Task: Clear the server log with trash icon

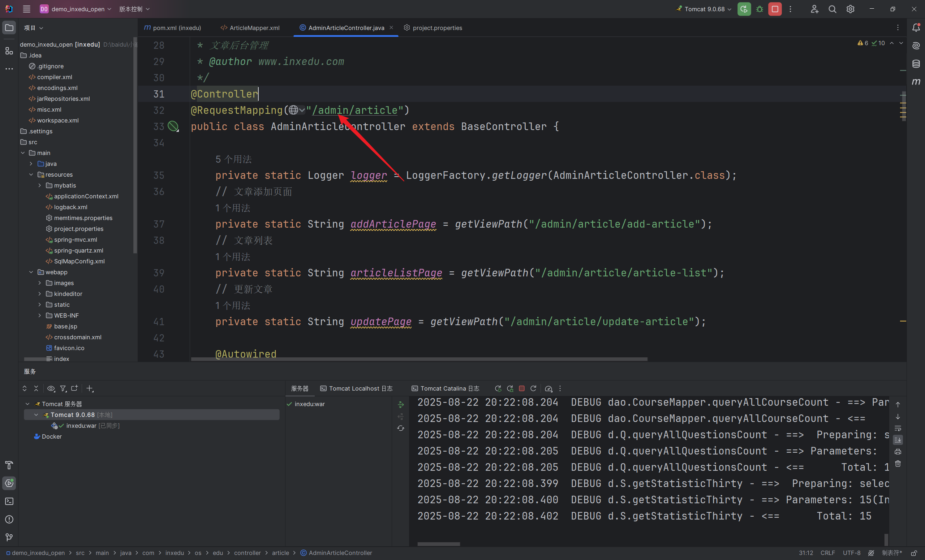Action: pyautogui.click(x=898, y=464)
